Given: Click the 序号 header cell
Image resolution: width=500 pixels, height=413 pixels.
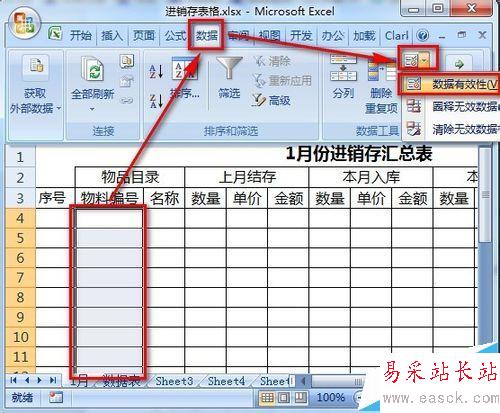Looking at the screenshot, I should pos(52,198).
